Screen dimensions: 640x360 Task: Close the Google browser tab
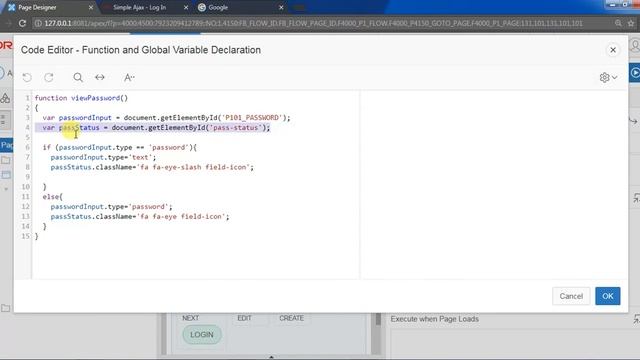(x=281, y=7)
